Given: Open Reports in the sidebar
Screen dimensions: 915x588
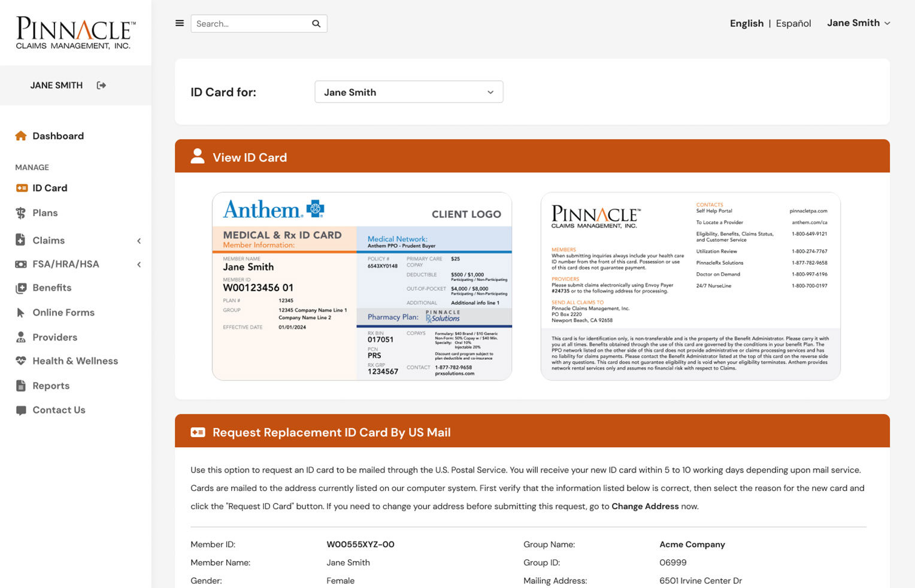Looking at the screenshot, I should click(51, 386).
